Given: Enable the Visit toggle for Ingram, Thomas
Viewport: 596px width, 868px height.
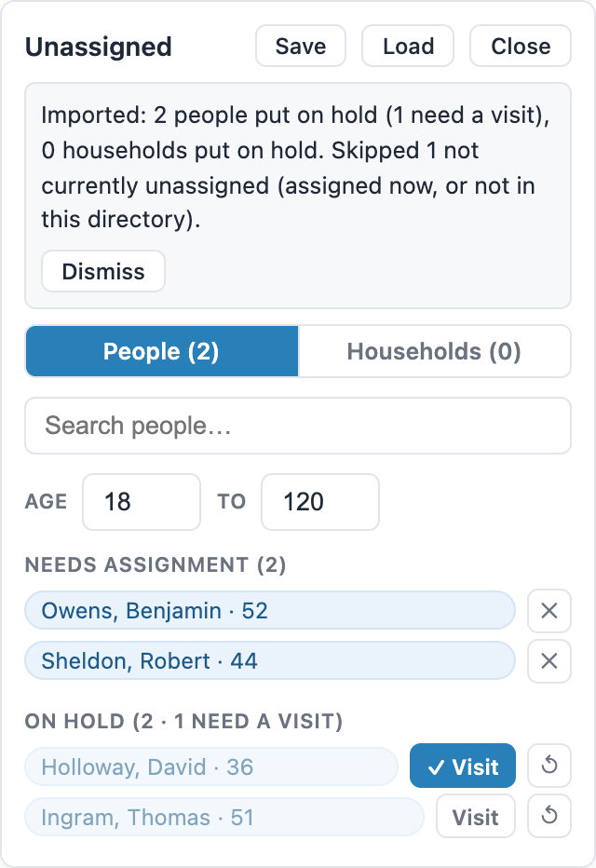Looking at the screenshot, I should [476, 817].
